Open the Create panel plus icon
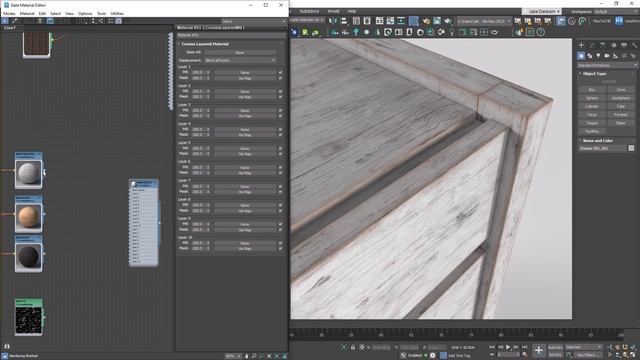This screenshot has height=360, width=640. click(x=581, y=45)
